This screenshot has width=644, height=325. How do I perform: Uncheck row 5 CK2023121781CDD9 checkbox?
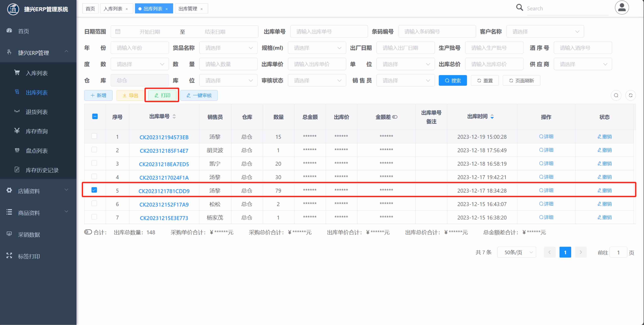click(94, 190)
